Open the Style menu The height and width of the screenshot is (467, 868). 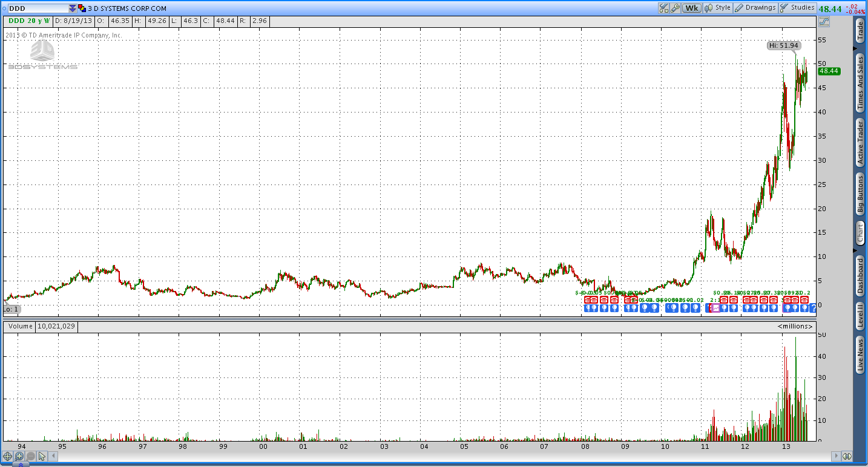click(718, 8)
